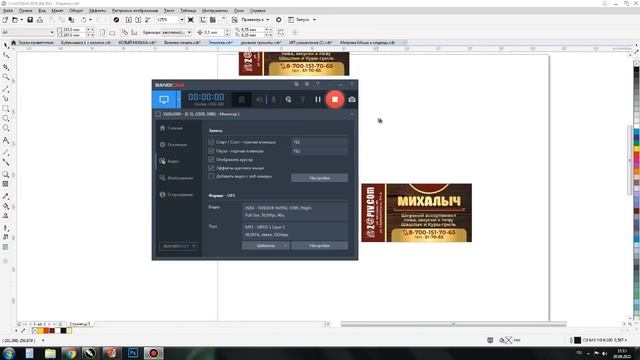Select Pick tool in CorelDRAW toolbox
Screen dimensions: 640x360
(x=6, y=45)
